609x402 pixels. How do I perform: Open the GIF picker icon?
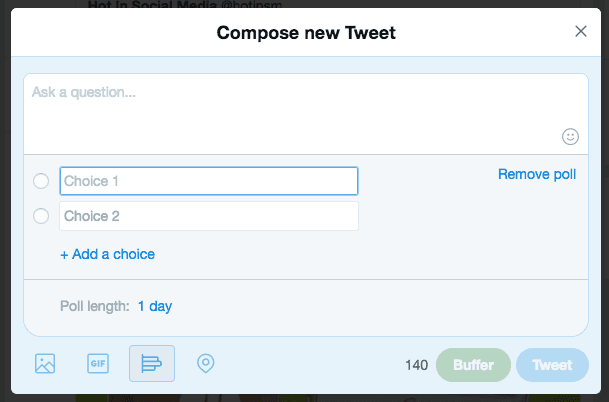click(x=98, y=364)
